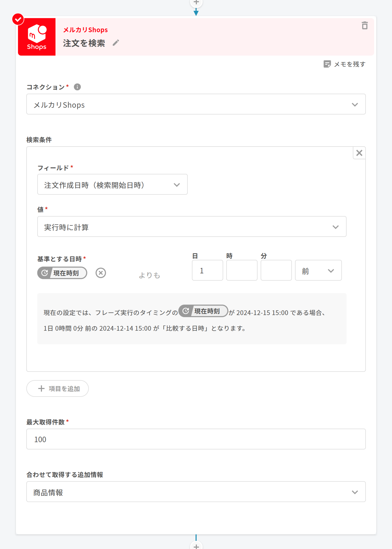Image resolution: width=392 pixels, height=549 pixels.
Task: Click the 最大取得件数 input field
Action: [x=196, y=439]
